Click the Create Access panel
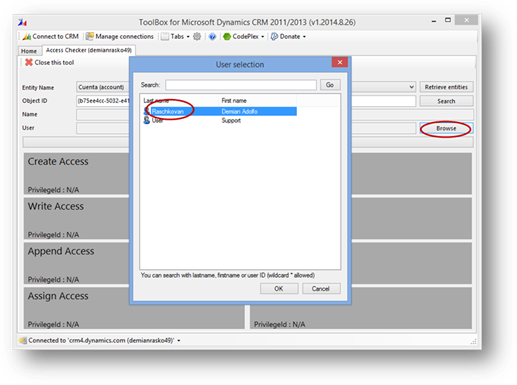 [76, 174]
